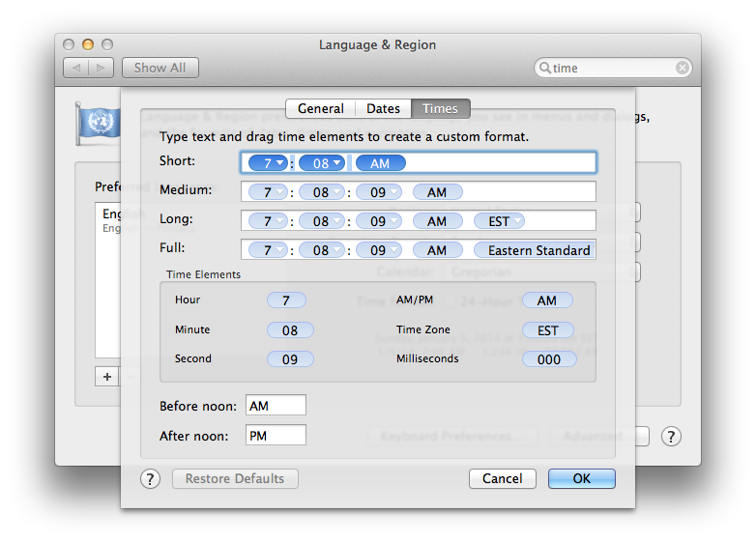Select the AM token in Full format

tap(437, 250)
